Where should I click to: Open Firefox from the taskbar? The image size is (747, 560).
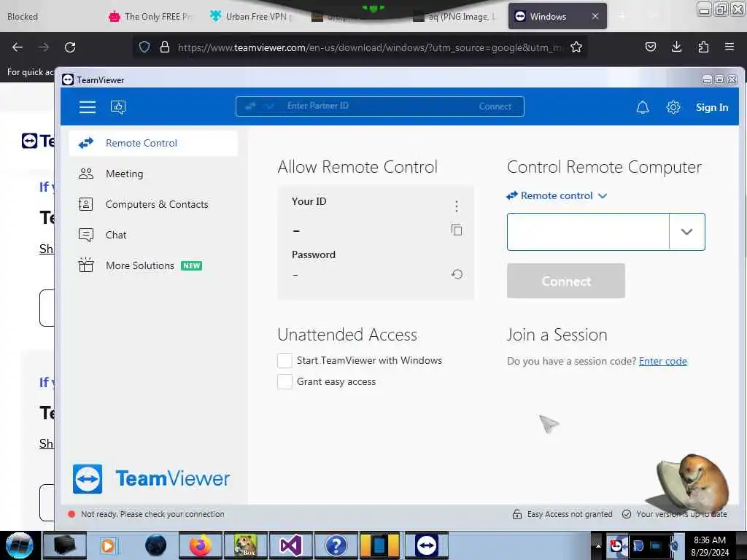point(201,545)
